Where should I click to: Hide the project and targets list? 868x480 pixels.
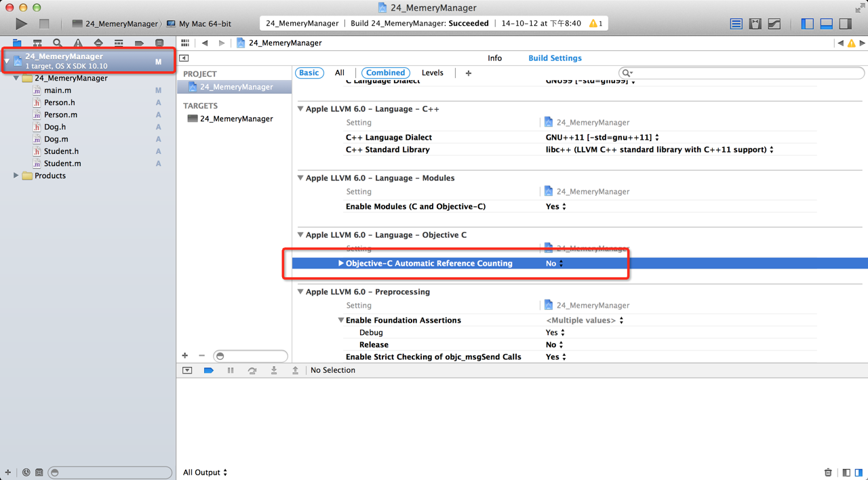tap(184, 58)
